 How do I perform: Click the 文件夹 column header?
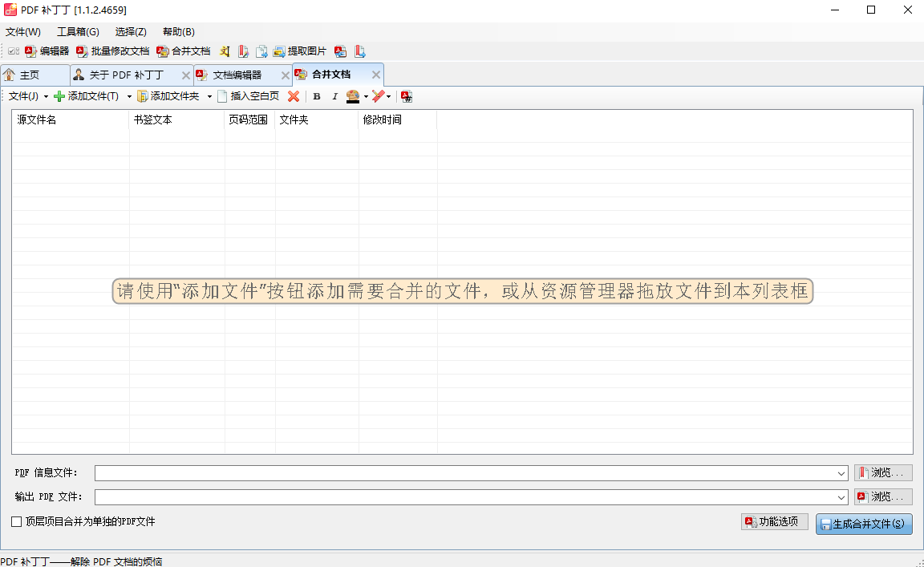pos(317,119)
